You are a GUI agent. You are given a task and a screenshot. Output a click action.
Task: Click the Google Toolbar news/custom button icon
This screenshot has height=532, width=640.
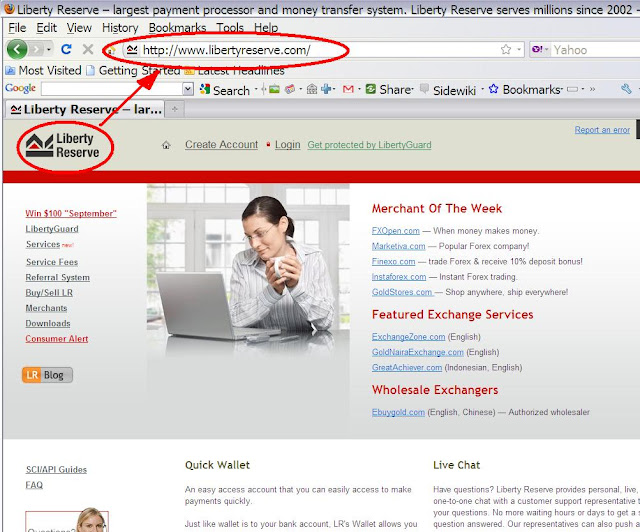point(290,89)
